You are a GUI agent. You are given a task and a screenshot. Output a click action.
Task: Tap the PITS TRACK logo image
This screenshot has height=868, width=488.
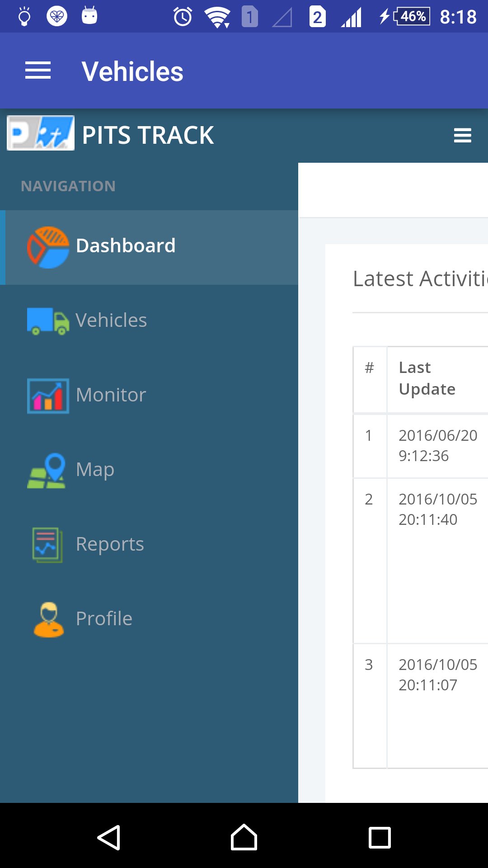point(41,133)
